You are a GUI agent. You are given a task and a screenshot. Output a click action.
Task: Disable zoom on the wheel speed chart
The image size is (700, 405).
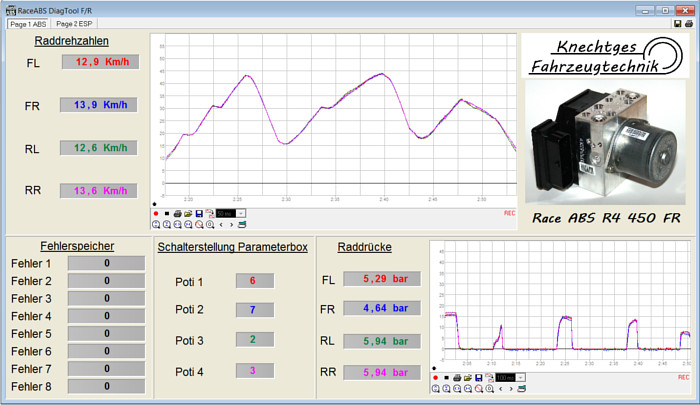(199, 225)
